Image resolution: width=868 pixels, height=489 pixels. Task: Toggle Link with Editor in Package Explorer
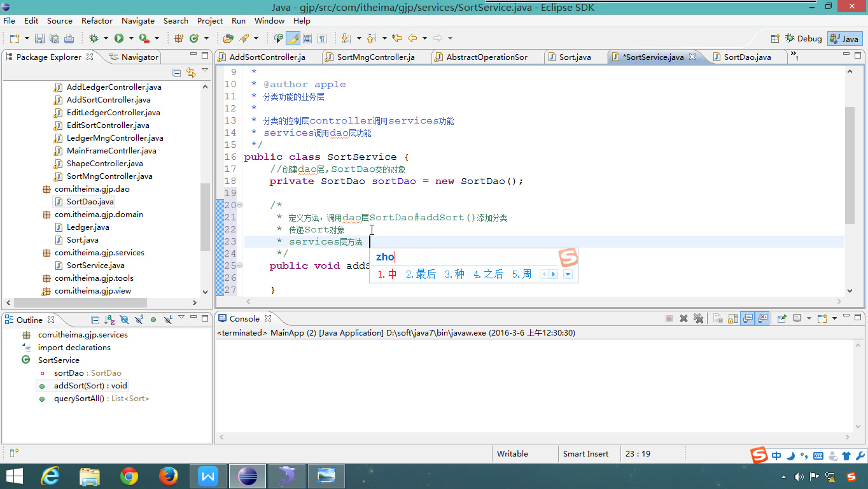pos(190,73)
